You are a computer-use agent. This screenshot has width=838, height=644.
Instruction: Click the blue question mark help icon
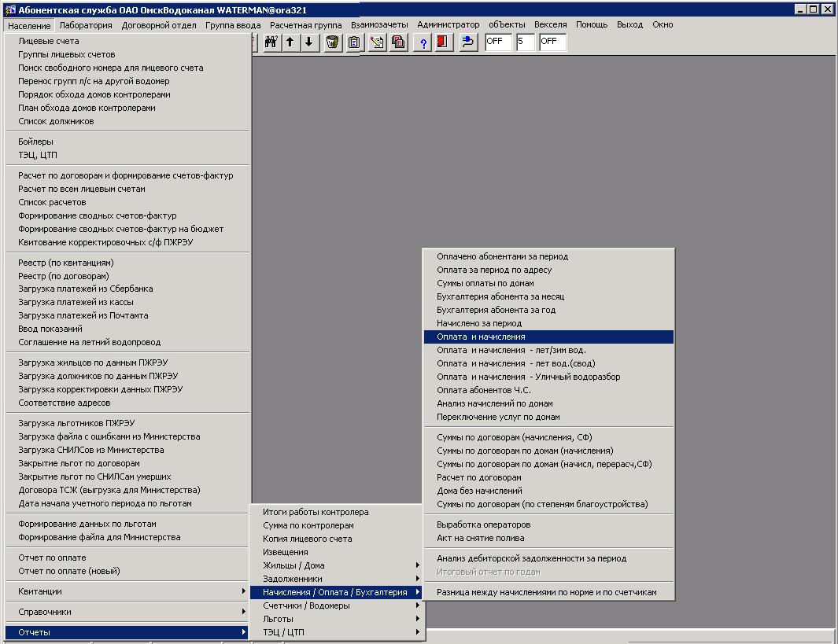coord(423,42)
